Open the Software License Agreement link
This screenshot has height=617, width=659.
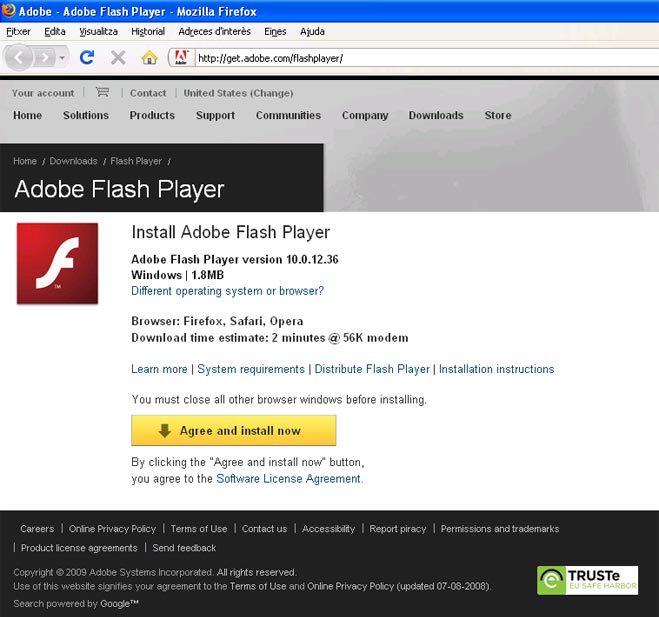[x=288, y=479]
